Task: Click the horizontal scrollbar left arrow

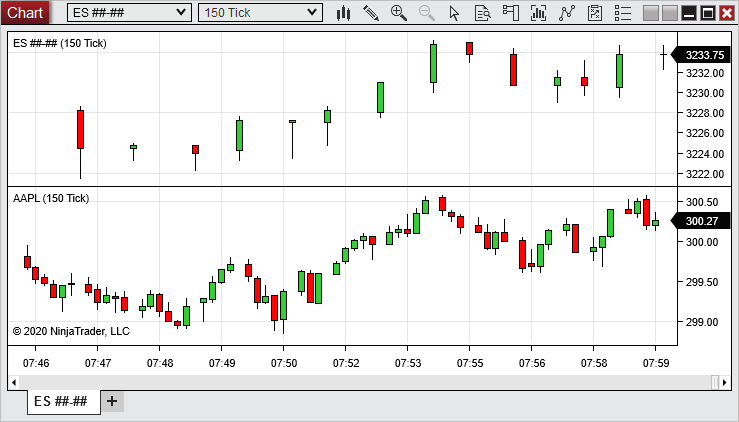Action: pos(14,382)
